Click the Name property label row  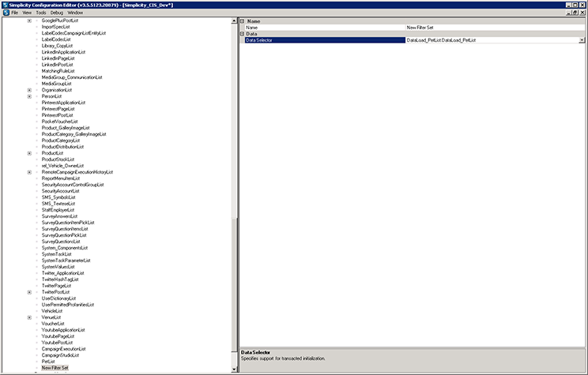tap(325, 28)
